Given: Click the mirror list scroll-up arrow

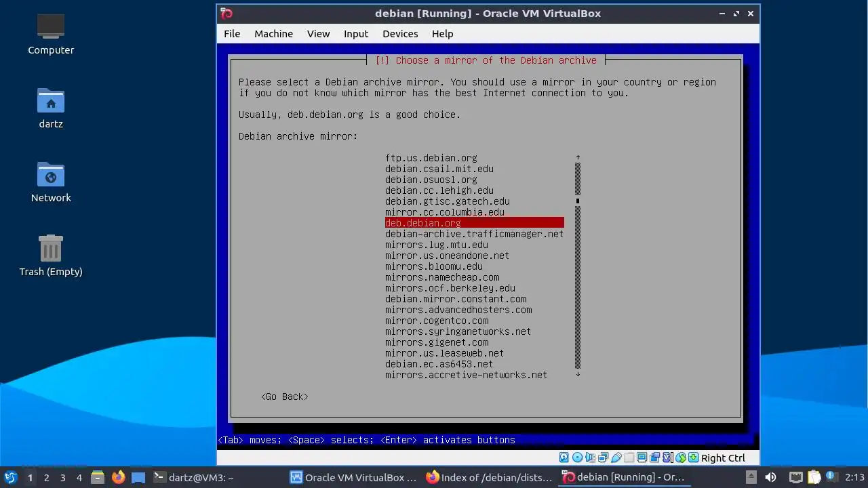Looking at the screenshot, I should pyautogui.click(x=578, y=157).
